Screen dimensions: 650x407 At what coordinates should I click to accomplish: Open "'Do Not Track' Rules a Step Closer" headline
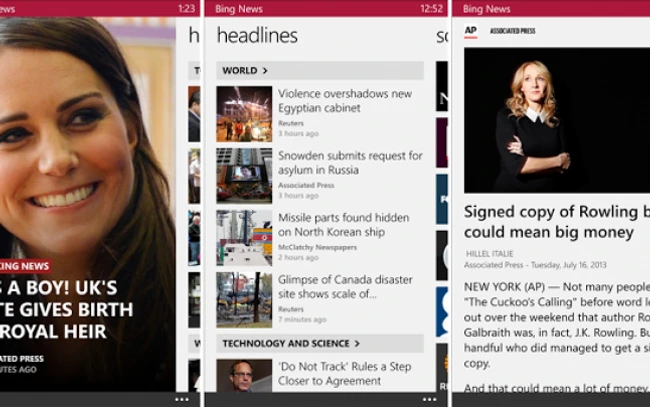344,373
